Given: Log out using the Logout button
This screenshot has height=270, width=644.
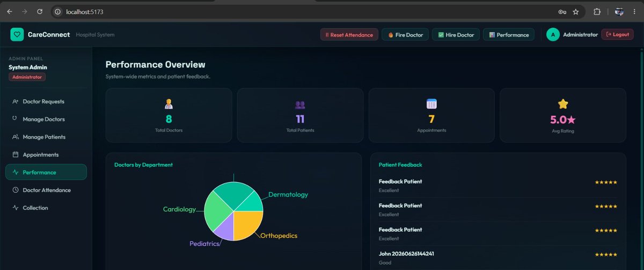Looking at the screenshot, I should pyautogui.click(x=617, y=34).
